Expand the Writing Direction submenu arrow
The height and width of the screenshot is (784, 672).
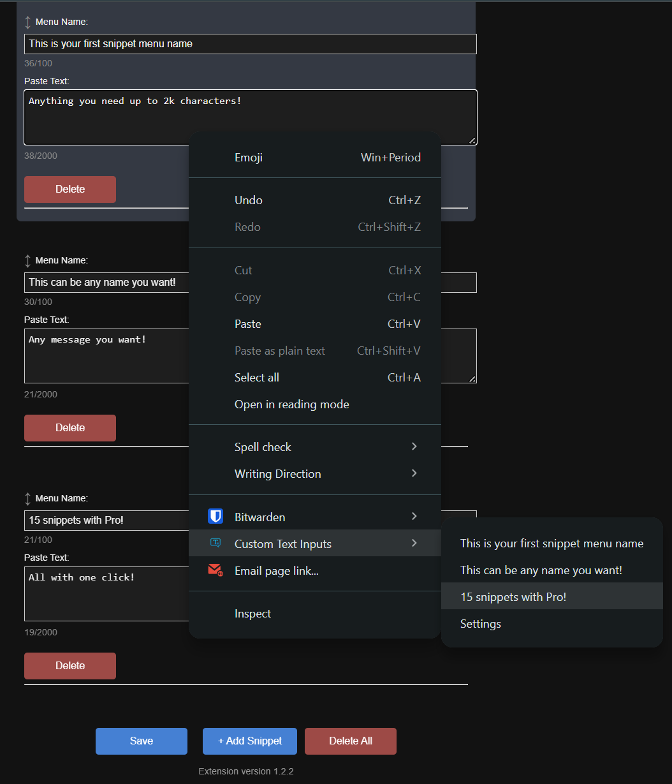point(414,473)
